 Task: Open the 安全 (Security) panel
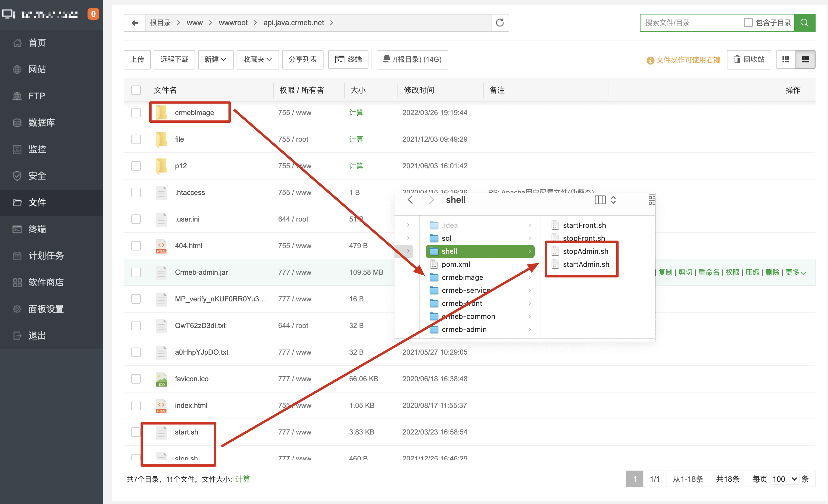pyautogui.click(x=37, y=176)
